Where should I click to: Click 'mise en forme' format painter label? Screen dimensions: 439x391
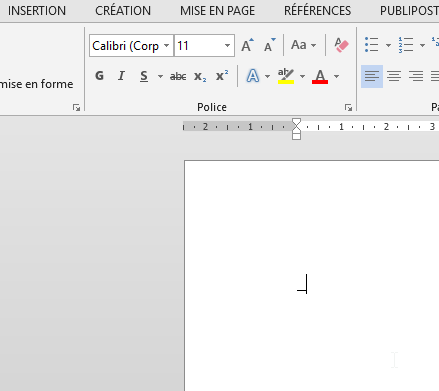coord(37,84)
